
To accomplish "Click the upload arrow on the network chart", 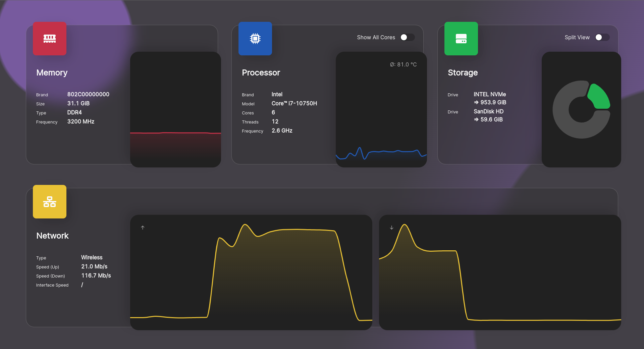I will 142,228.
